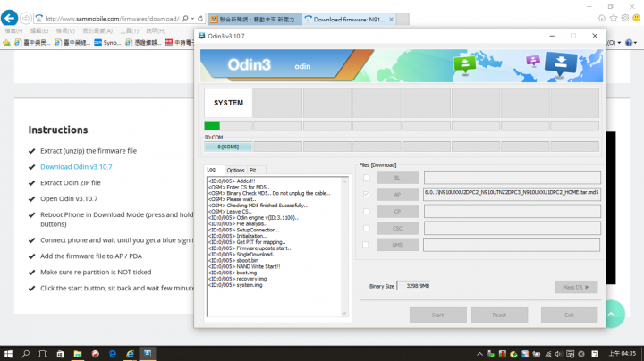
Task: Switch to the Odin3 taskbar icon
Action: [148, 354]
